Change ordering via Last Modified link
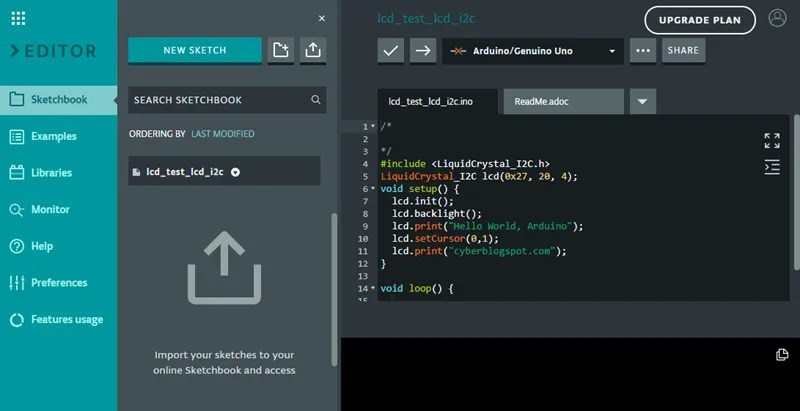Image resolution: width=800 pixels, height=411 pixels. pyautogui.click(x=222, y=134)
